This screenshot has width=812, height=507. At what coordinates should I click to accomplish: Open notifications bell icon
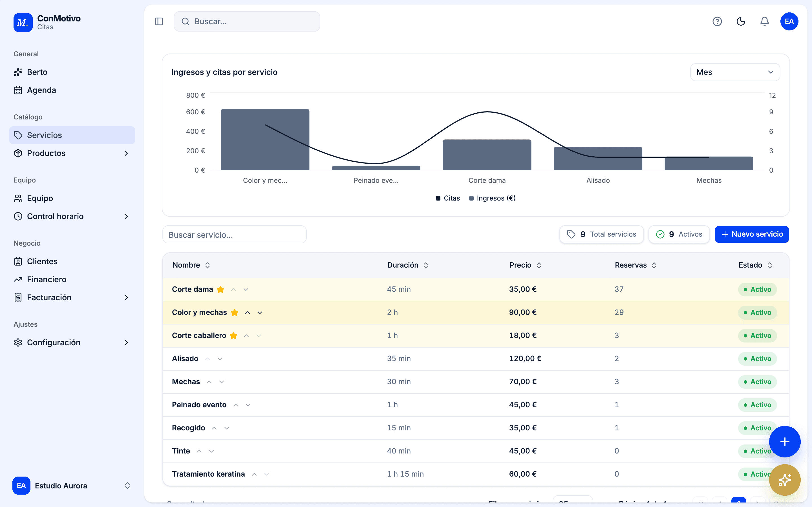point(764,21)
